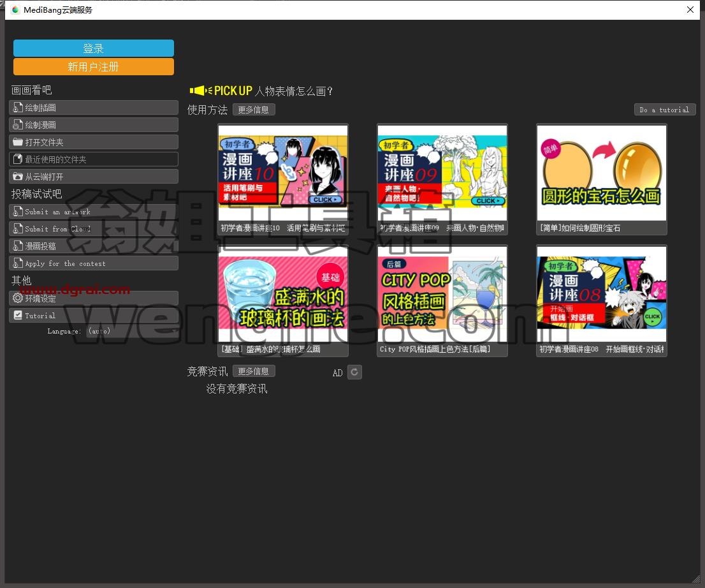Click 更多信息 next to 使用方法
This screenshot has width=705, height=588.
pos(254,110)
